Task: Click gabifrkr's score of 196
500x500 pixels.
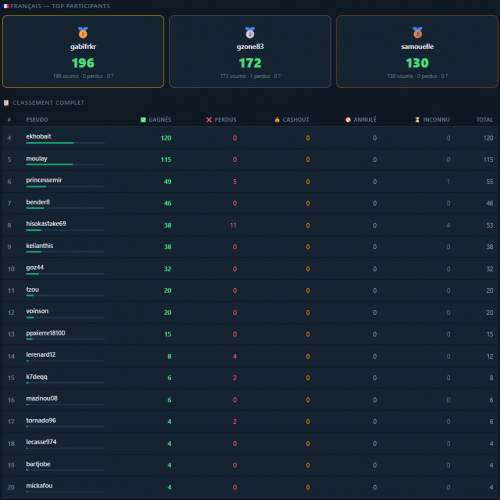Action: (83, 63)
